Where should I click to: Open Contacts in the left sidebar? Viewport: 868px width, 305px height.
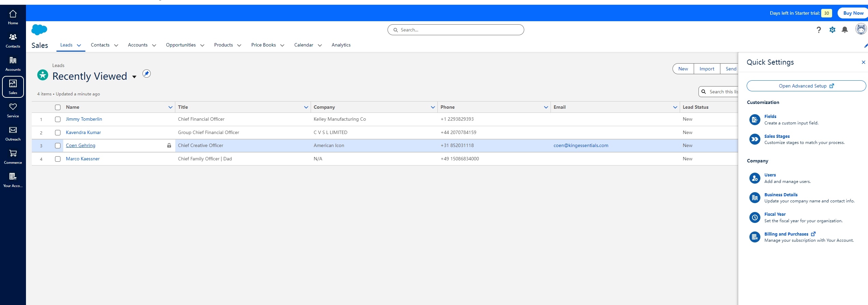pos(13,40)
